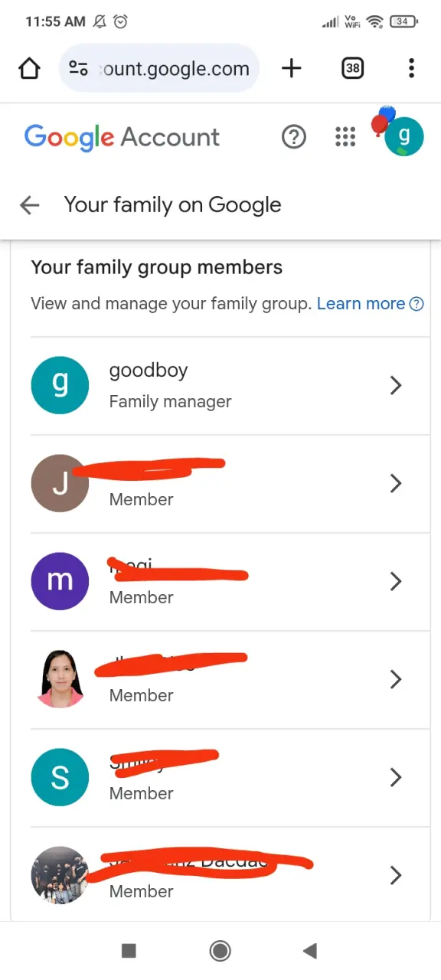The image size is (441, 980).
Task: Open the tab switcher showing 38
Action: (x=352, y=68)
